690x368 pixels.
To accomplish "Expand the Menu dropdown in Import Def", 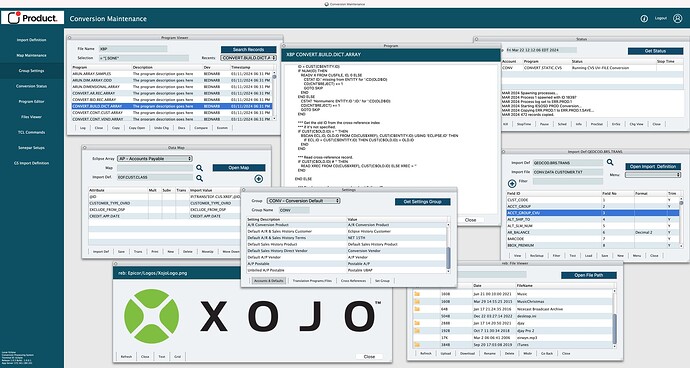I will point(653,175).
